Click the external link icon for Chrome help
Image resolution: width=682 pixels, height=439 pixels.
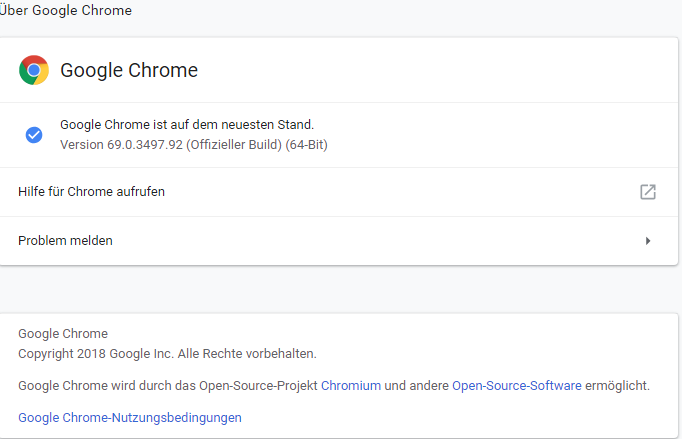click(648, 192)
